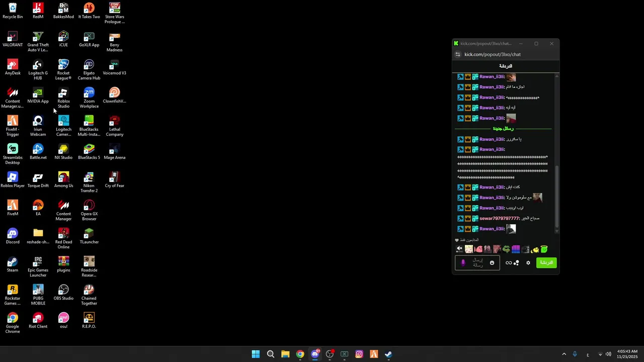The image size is (644, 362).
Task: Open clock and date panel
Action: [627, 354]
